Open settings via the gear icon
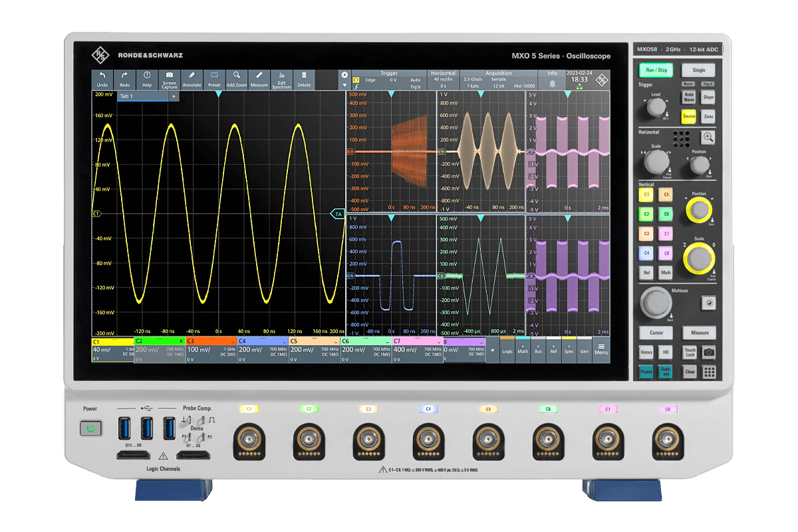The height and width of the screenshot is (532, 798). [344, 75]
